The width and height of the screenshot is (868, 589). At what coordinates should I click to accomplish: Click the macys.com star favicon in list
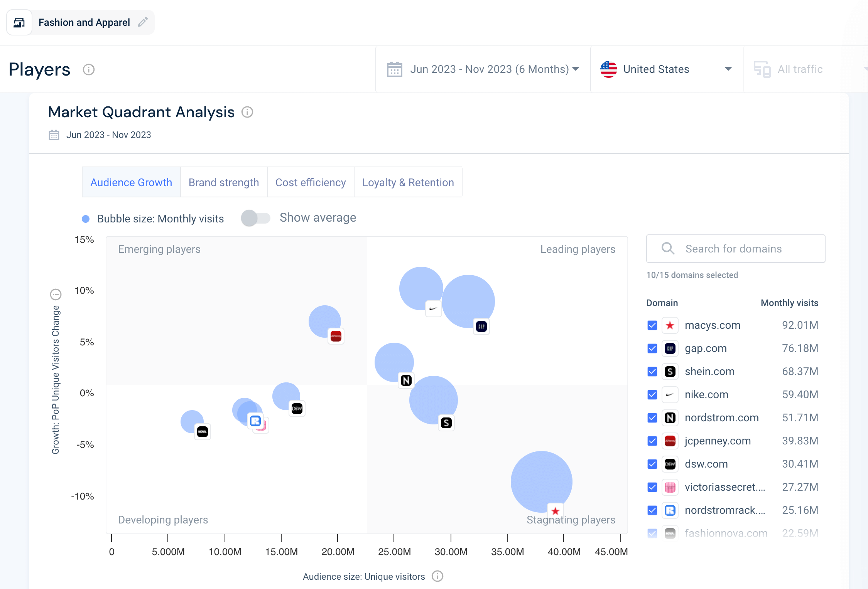pyautogui.click(x=670, y=325)
